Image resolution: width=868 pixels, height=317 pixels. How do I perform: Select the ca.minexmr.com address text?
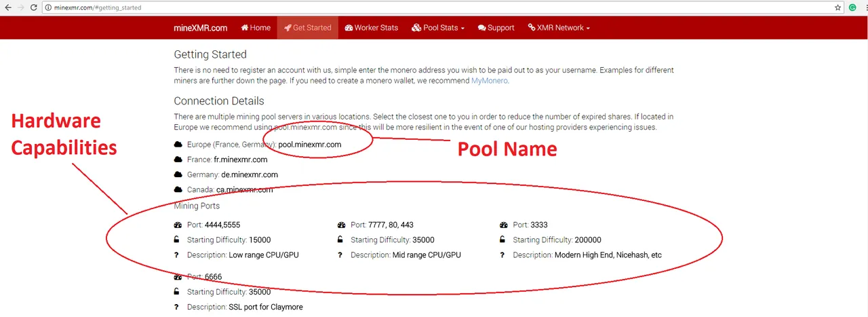[245, 189]
